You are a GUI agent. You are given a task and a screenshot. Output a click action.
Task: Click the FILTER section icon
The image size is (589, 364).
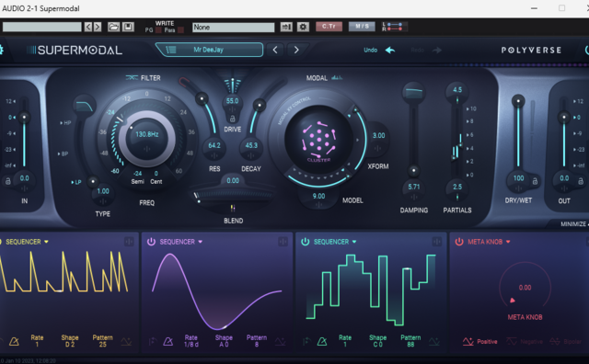[x=132, y=78]
